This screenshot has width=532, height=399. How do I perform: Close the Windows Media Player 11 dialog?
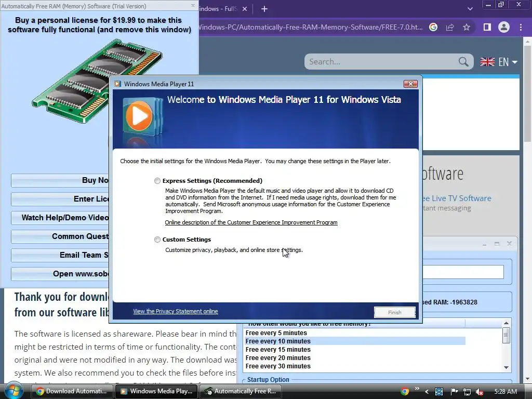point(410,84)
